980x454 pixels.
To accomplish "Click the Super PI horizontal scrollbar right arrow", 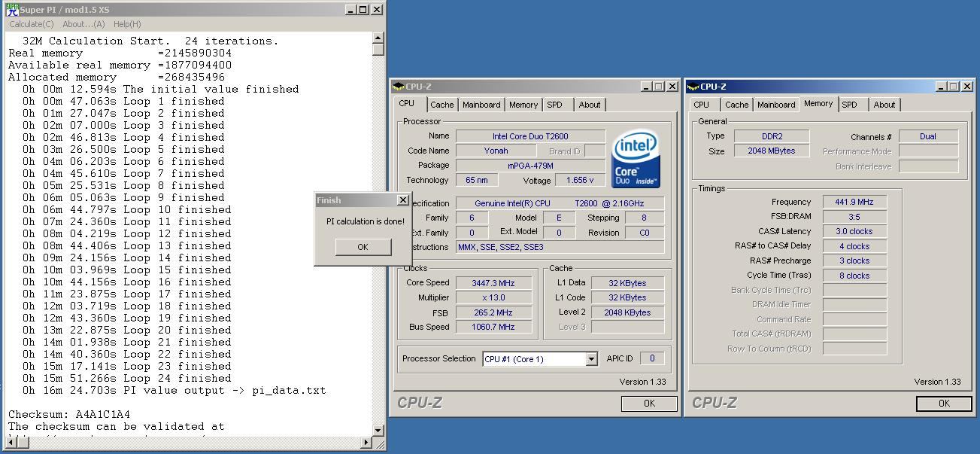I will 366,442.
